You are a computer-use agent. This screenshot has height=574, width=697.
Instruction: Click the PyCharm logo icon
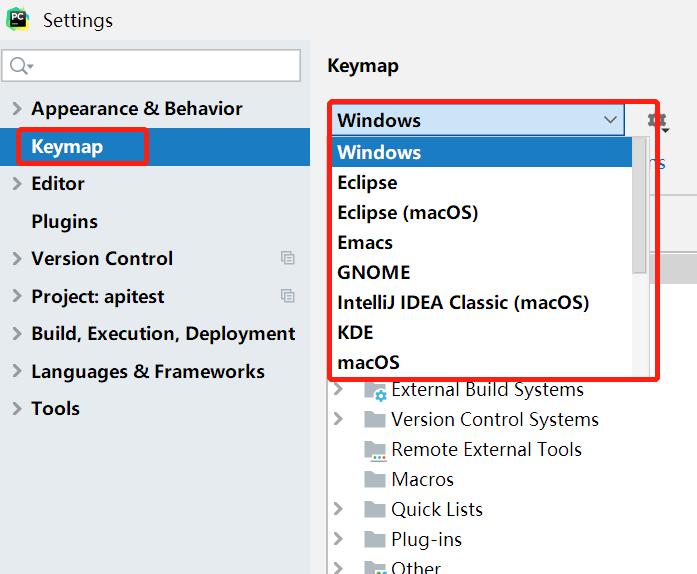tap(17, 20)
